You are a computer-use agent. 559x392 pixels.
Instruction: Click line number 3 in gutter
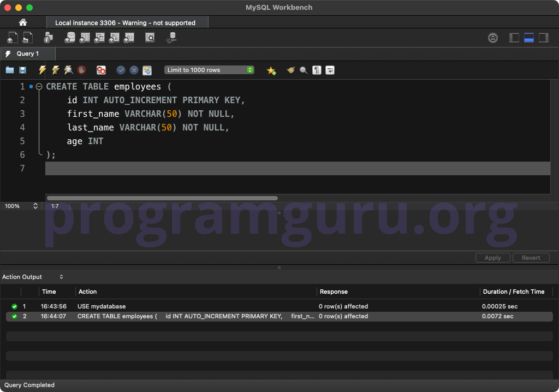(x=22, y=114)
